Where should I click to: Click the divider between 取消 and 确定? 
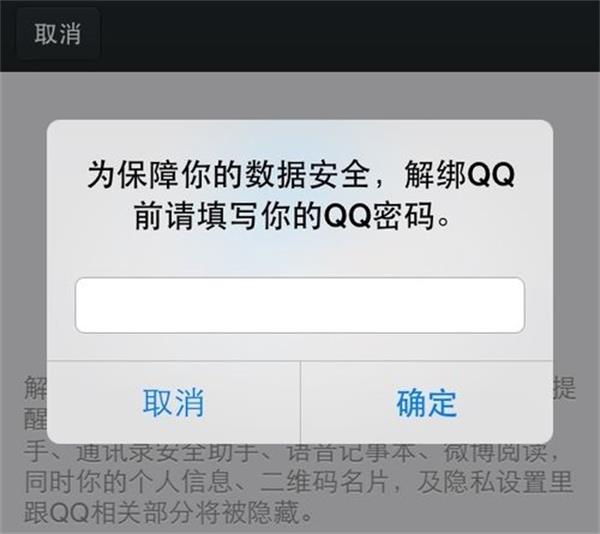(x=301, y=402)
